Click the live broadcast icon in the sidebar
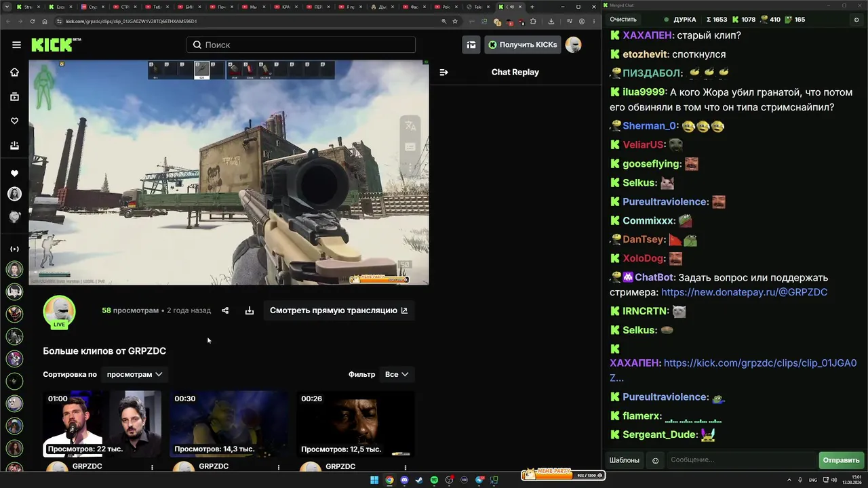 point(14,249)
